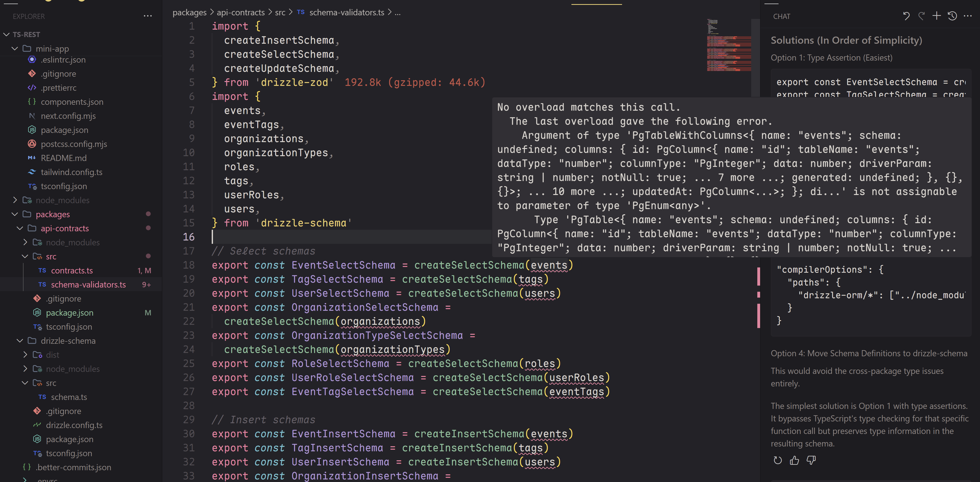Open contracts.ts file in explorer
The image size is (980, 482).
pyautogui.click(x=72, y=270)
